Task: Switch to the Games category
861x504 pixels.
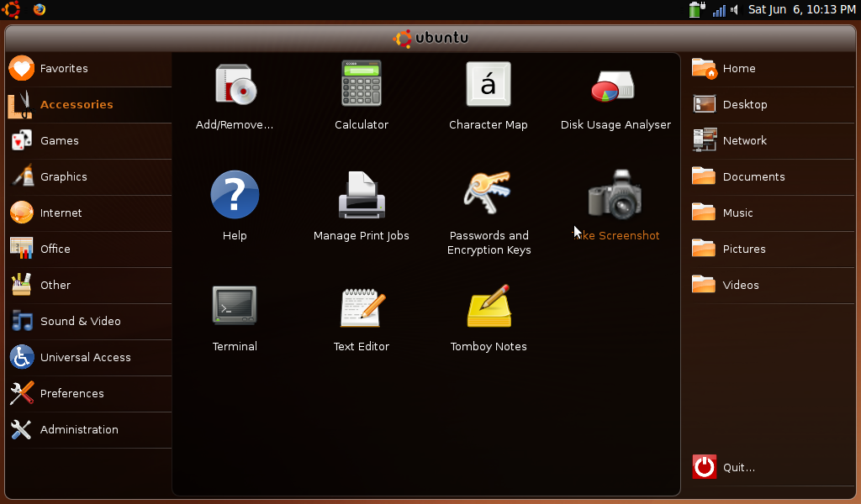Action: pyautogui.click(x=89, y=141)
